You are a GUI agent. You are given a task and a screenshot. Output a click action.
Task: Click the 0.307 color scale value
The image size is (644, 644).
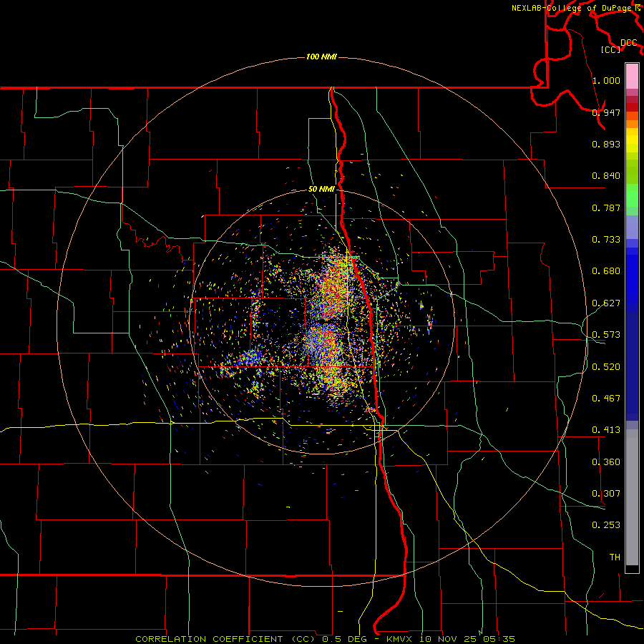[606, 494]
